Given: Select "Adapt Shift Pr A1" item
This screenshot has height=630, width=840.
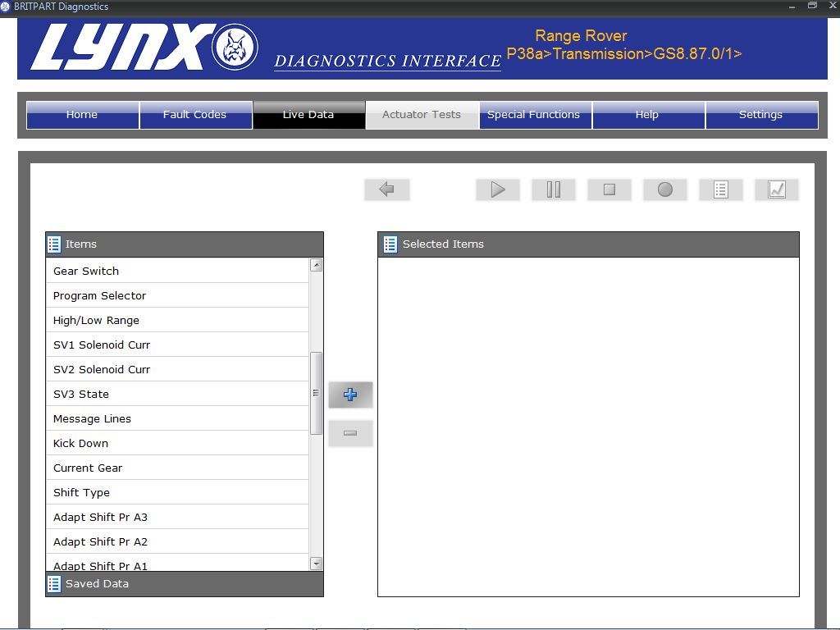Looking at the screenshot, I should point(177,563).
